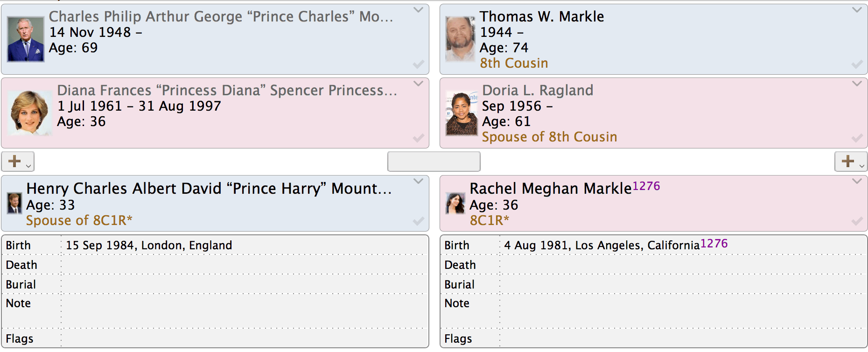Click Doria L. Ragland's photo
This screenshot has width=868, height=352.
[x=462, y=114]
